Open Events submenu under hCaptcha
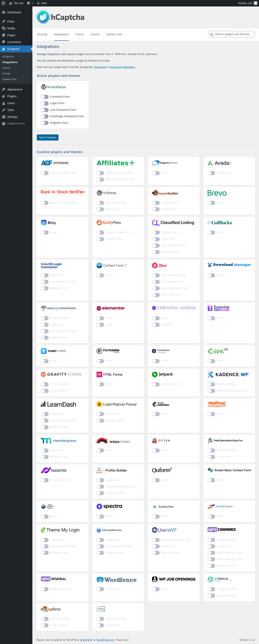The image size is (259, 644). tap(6, 74)
